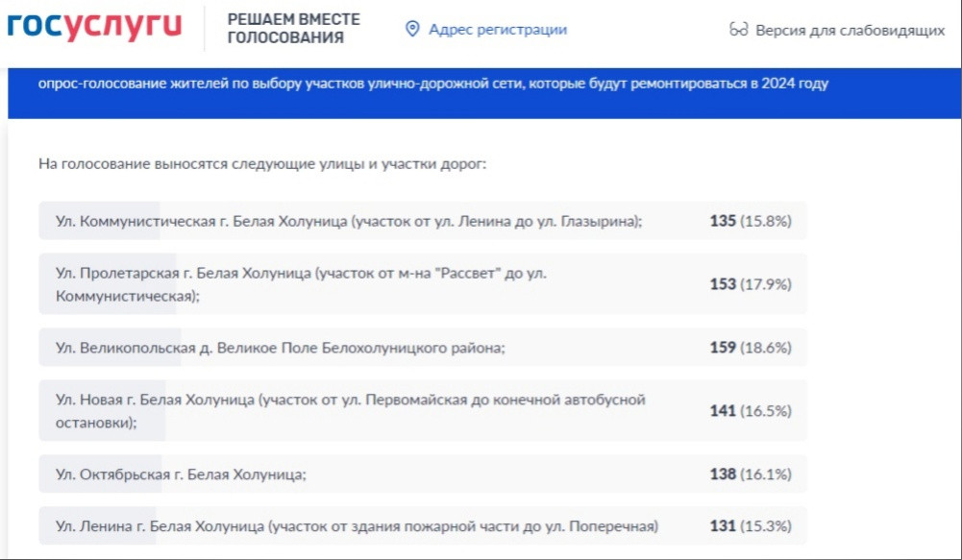Click the 138 (16.1%) vote result
This screenshot has width=962, height=560.
[750, 475]
